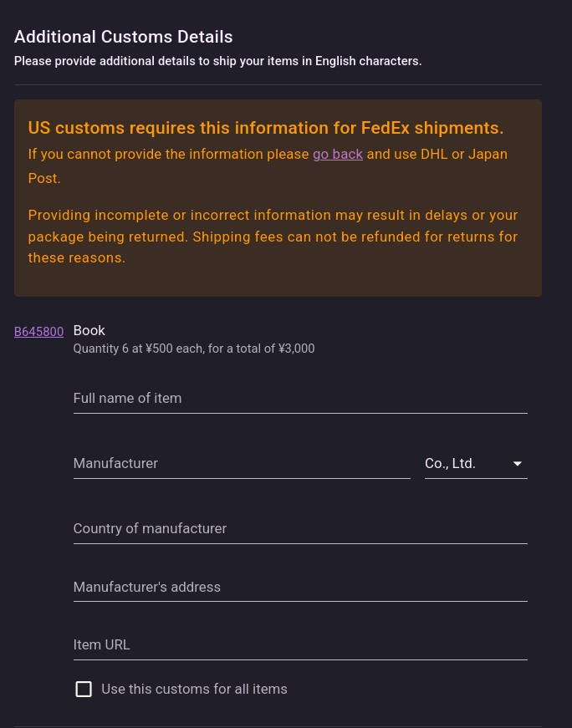Click the "Providing incomplete or incorrect information" paragraph
This screenshot has width=572, height=728.
point(273,237)
